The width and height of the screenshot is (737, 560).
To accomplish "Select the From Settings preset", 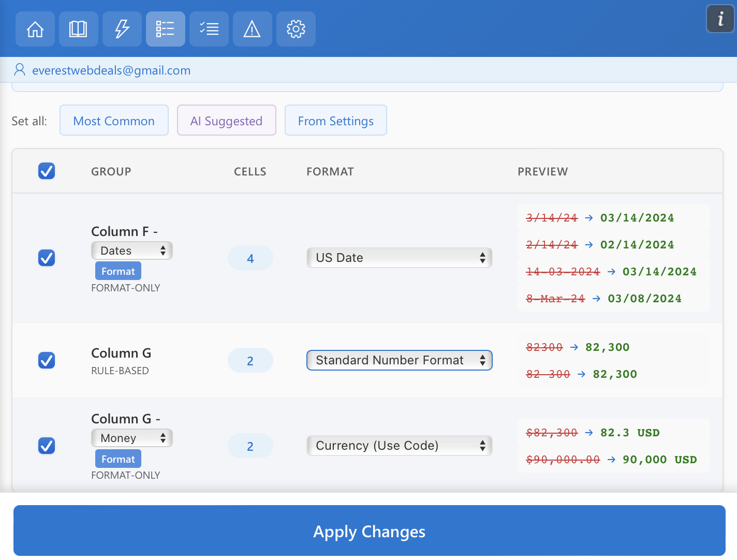I will coord(335,120).
